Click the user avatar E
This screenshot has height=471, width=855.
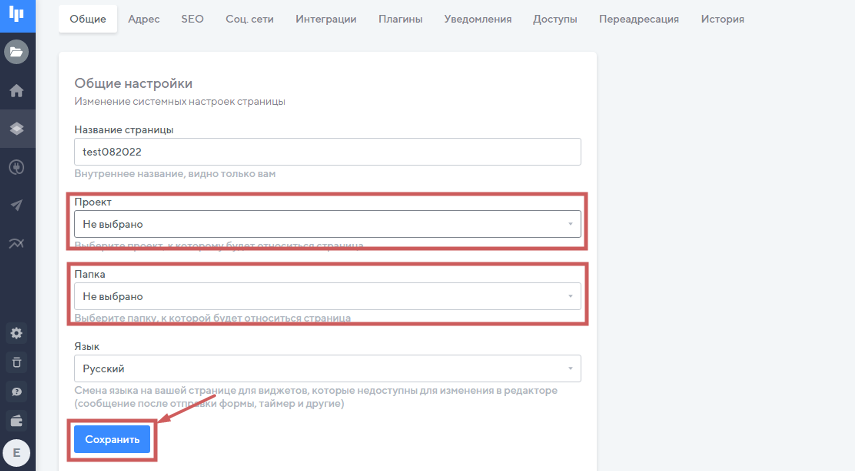click(16, 453)
